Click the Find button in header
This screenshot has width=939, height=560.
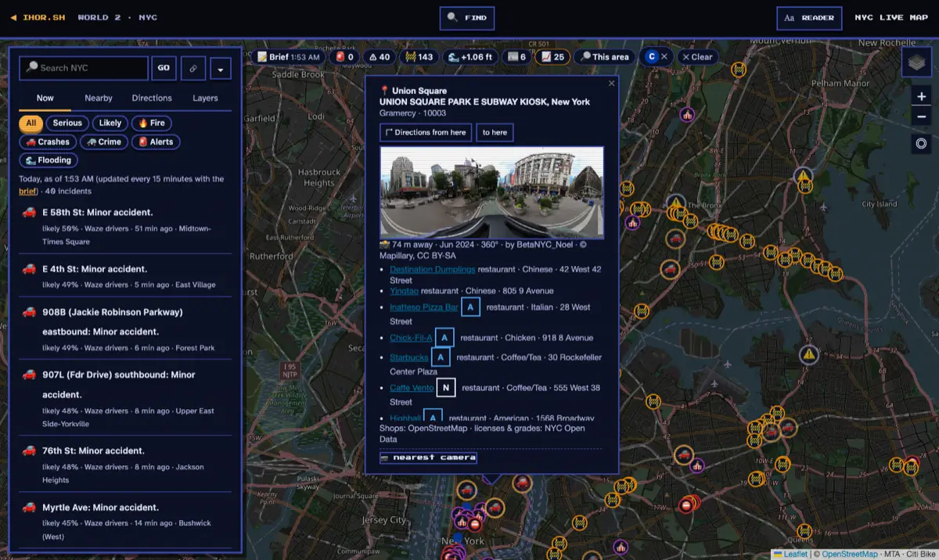pos(467,18)
